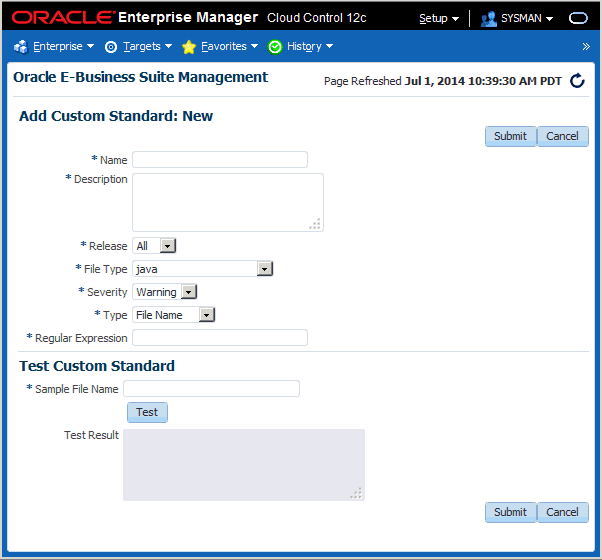Open the SYSMAN user menu
602x560 pixels.
(527, 18)
